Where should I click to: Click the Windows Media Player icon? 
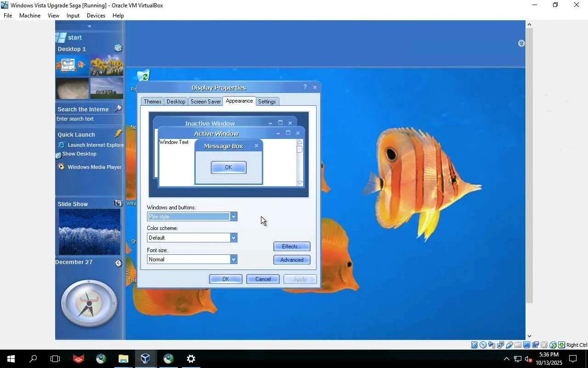point(62,167)
